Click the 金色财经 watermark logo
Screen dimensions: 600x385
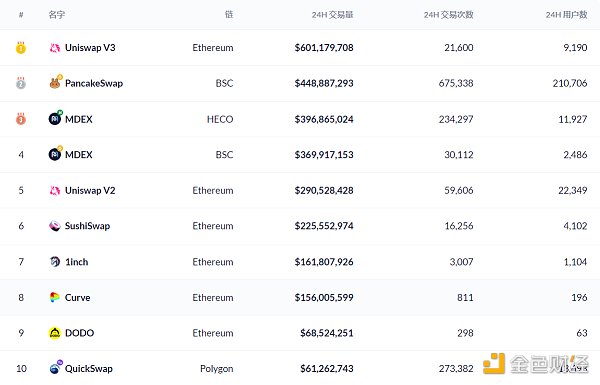pos(536,364)
